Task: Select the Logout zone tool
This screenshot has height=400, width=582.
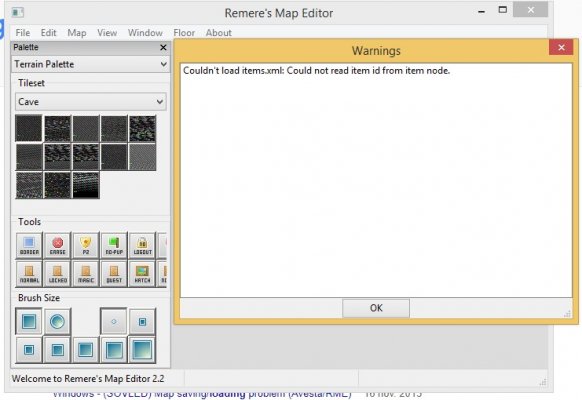Action: [142, 245]
